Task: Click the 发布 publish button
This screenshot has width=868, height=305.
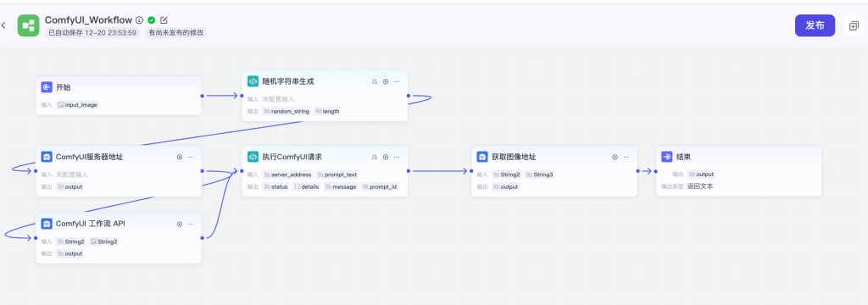Action: click(815, 25)
